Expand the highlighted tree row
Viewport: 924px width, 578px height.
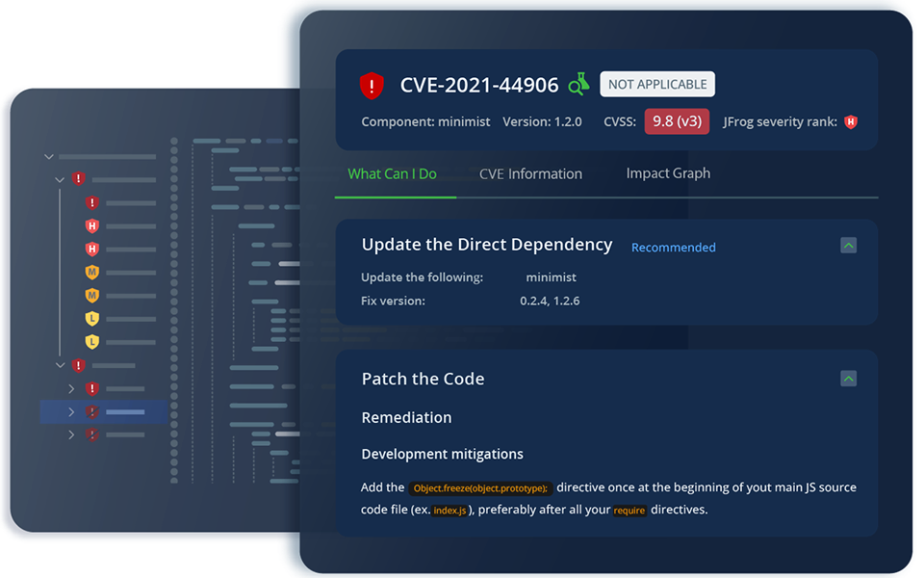[x=71, y=411]
